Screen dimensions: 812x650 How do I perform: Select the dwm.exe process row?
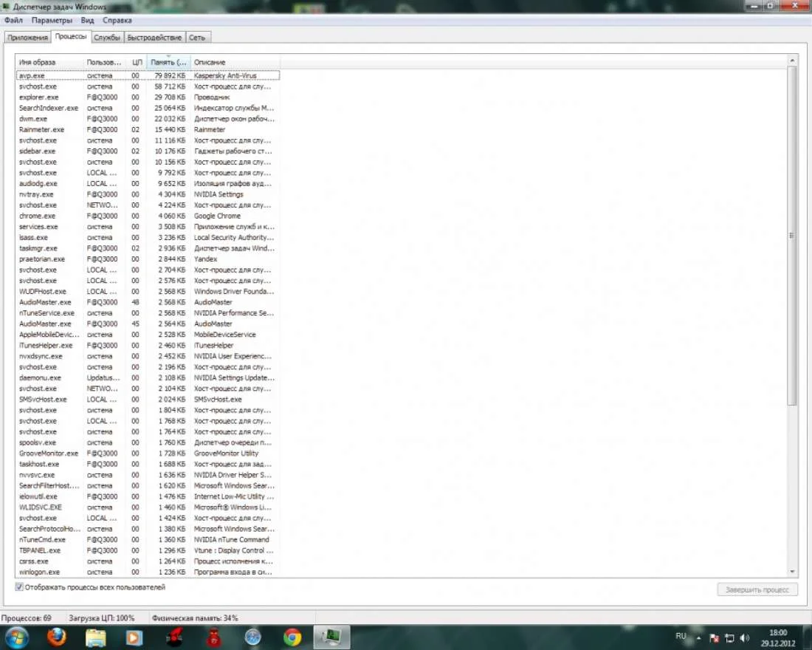pyautogui.click(x=148, y=119)
